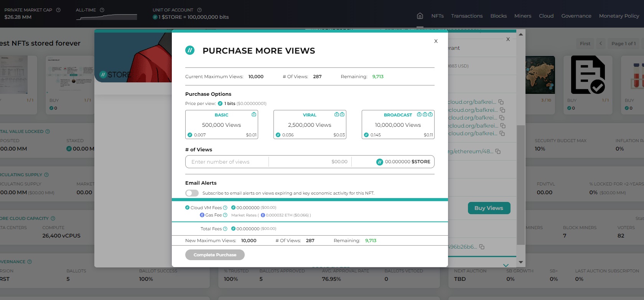Select the BASIC 500,000 Views option
The height and width of the screenshot is (300, 644).
tap(222, 125)
